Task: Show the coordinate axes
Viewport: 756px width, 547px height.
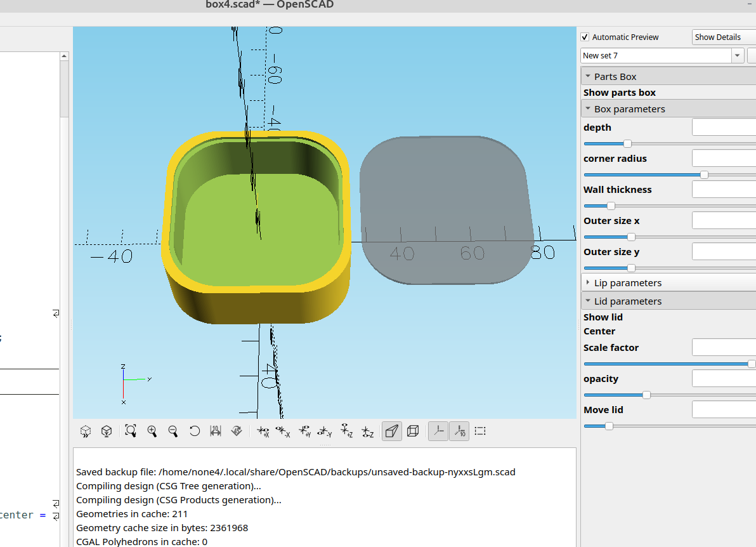Action: coord(438,431)
